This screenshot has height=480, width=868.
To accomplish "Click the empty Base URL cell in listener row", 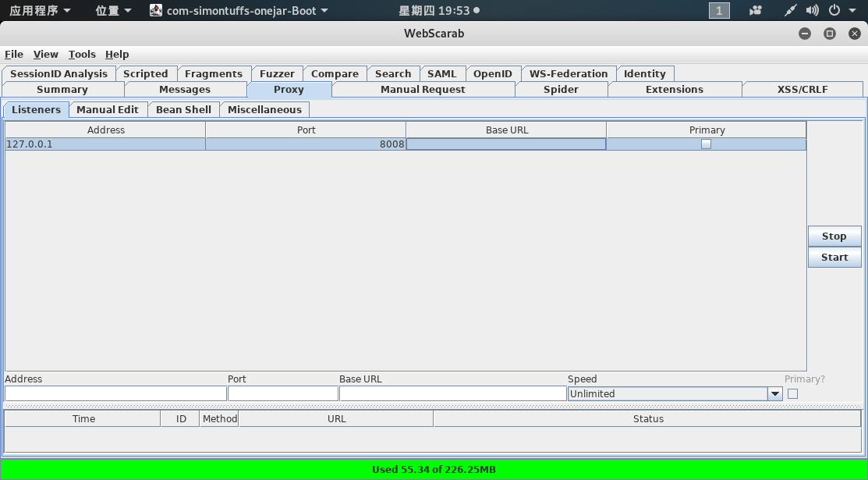I will point(506,144).
